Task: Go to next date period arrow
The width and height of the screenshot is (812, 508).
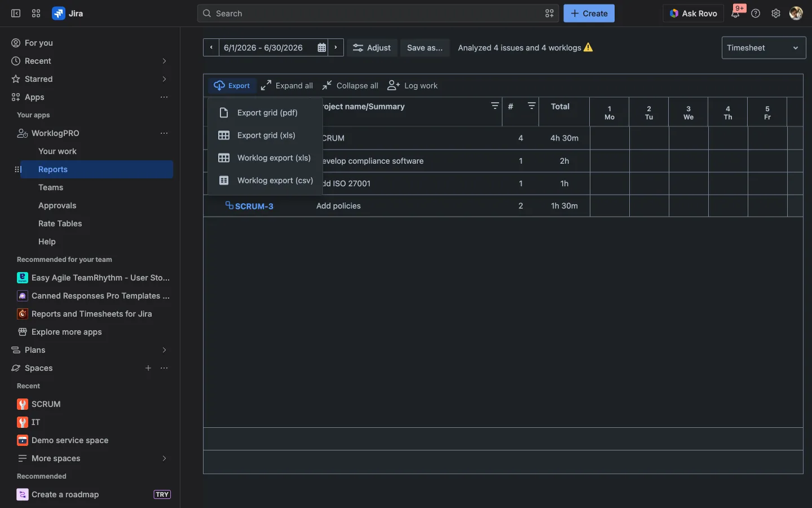Action: [x=336, y=47]
